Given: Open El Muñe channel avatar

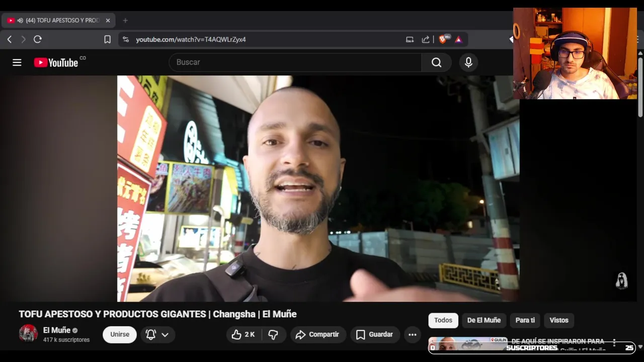Looking at the screenshot, I should (x=28, y=334).
